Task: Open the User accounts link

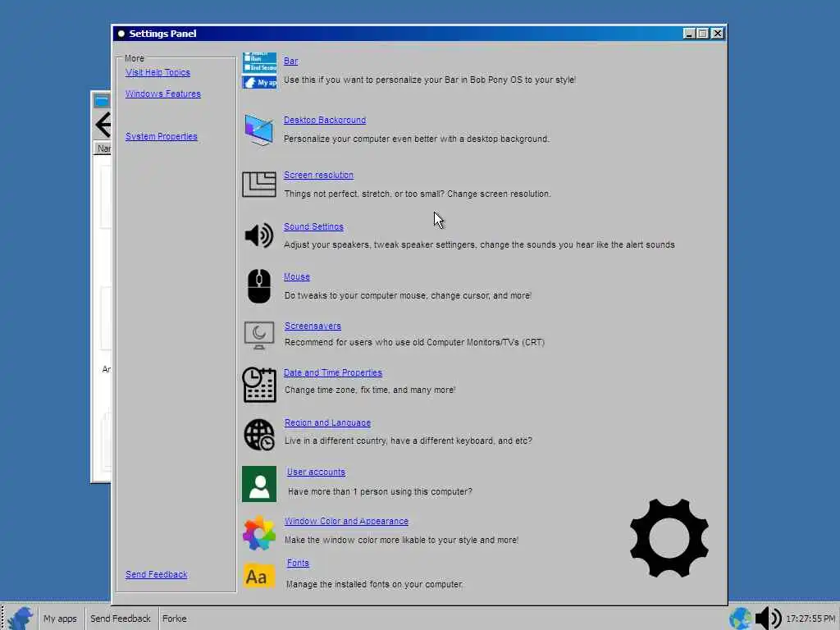Action: (x=316, y=472)
